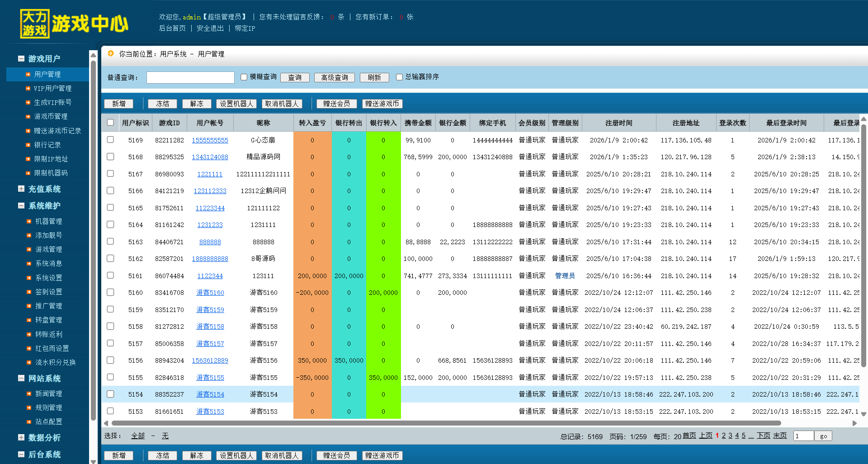Click the bullet icon beside 银行记录
The width and height of the screenshot is (868, 464).
tap(28, 145)
